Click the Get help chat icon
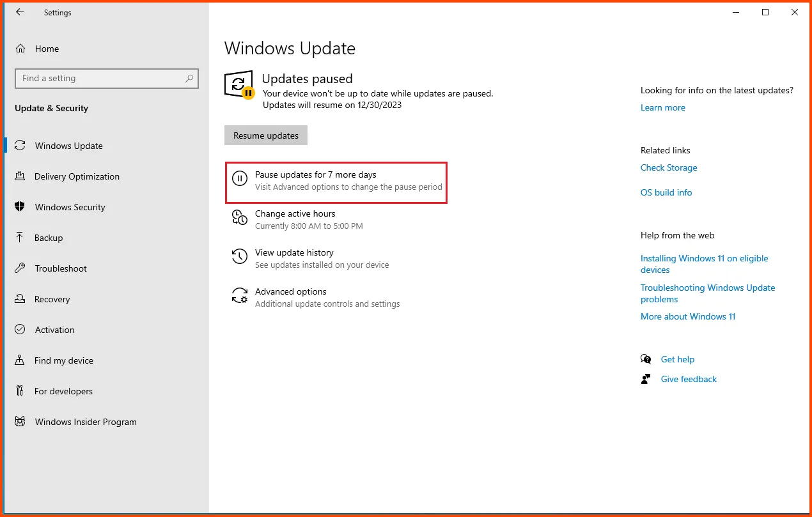 click(646, 359)
